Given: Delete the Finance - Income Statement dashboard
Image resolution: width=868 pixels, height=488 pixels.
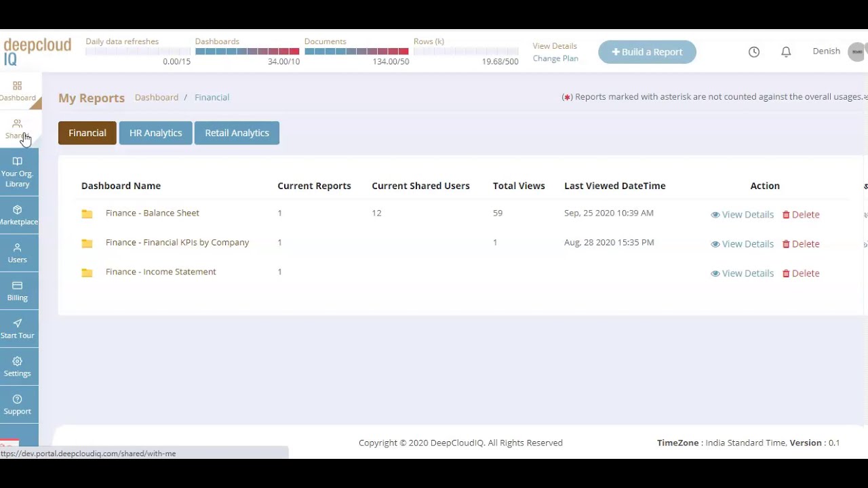Looking at the screenshot, I should click(x=801, y=273).
